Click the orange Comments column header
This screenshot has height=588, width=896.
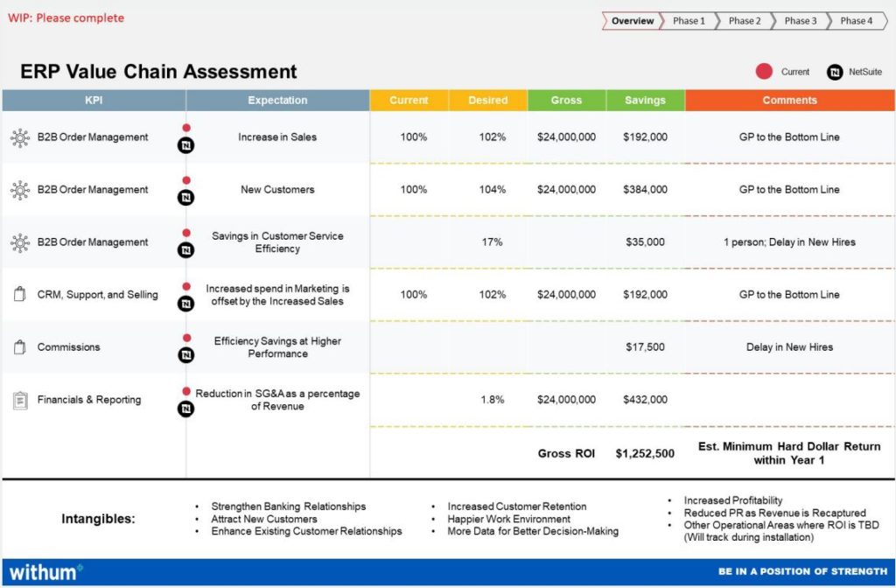[789, 101]
